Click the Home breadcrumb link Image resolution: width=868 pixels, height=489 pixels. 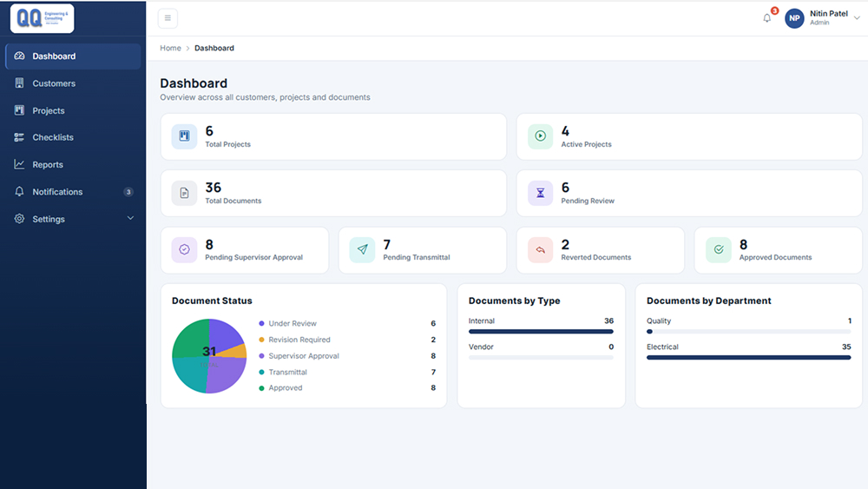pos(170,48)
